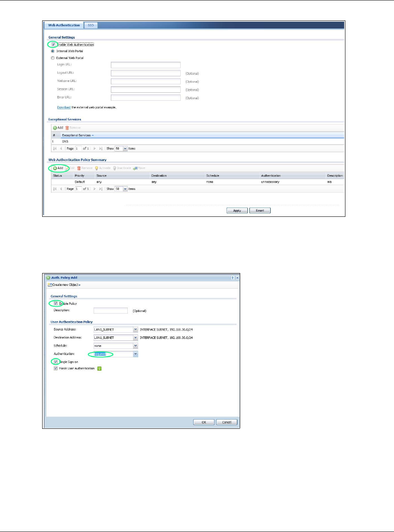The image size is (394, 532).
Task: Switch to the SSO tab
Action: pyautogui.click(x=91, y=25)
